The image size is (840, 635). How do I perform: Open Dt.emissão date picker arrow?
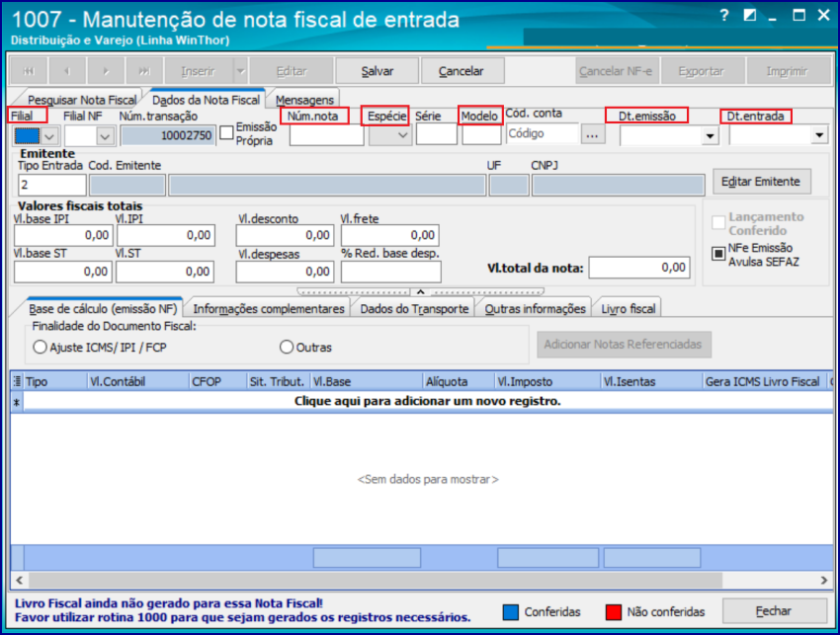tap(710, 136)
